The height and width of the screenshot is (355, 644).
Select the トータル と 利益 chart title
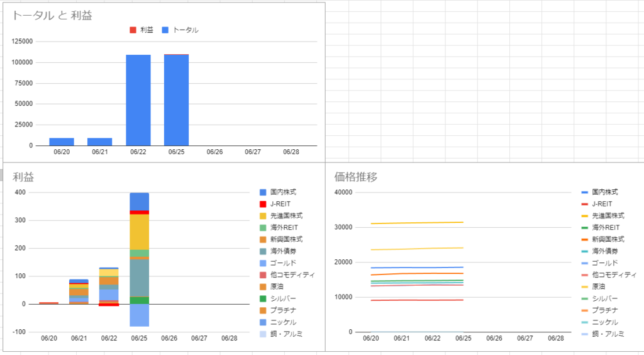pos(52,16)
